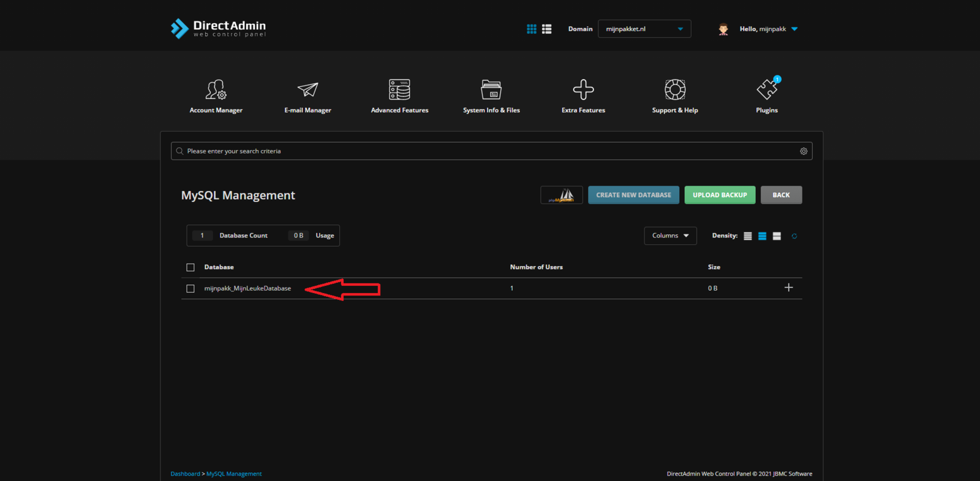The width and height of the screenshot is (980, 481).
Task: Open the mijnpakk_MijnLeukeDatabase database link
Action: coord(247,288)
